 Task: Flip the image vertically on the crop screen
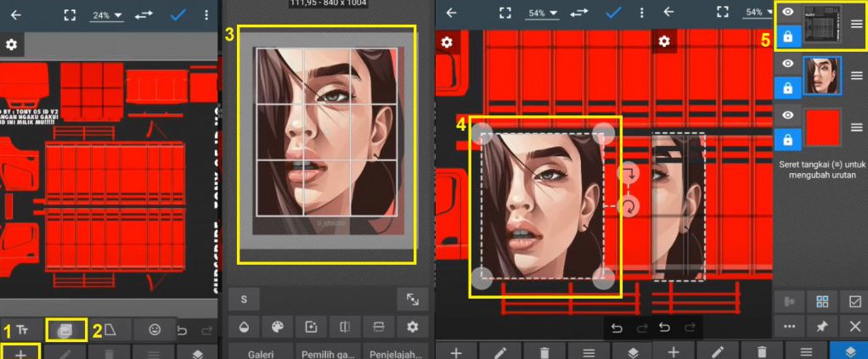point(379,327)
